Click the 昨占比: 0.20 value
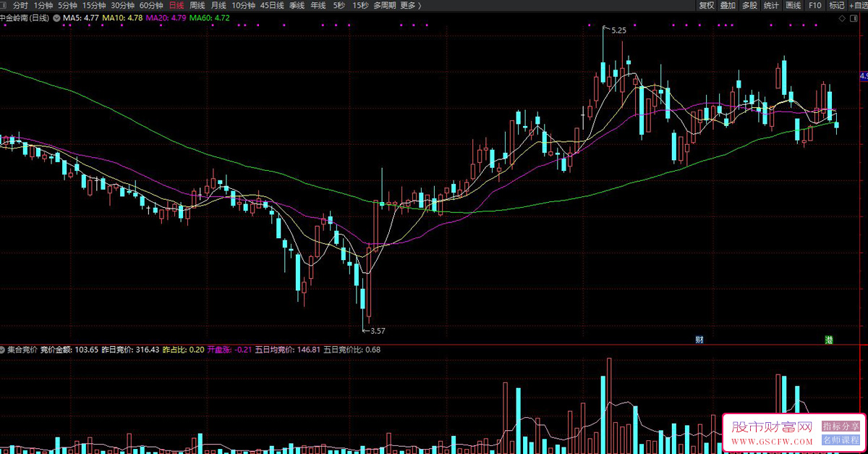The image size is (868, 454). (184, 350)
